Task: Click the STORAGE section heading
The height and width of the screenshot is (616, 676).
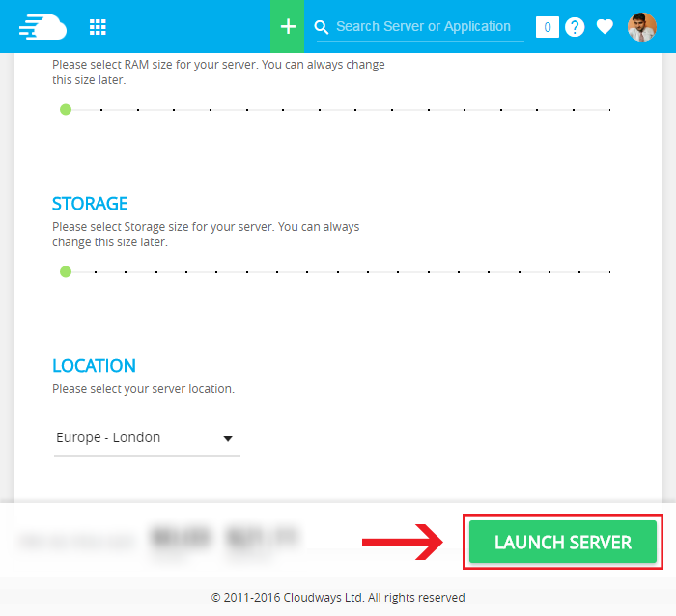Action: point(90,204)
